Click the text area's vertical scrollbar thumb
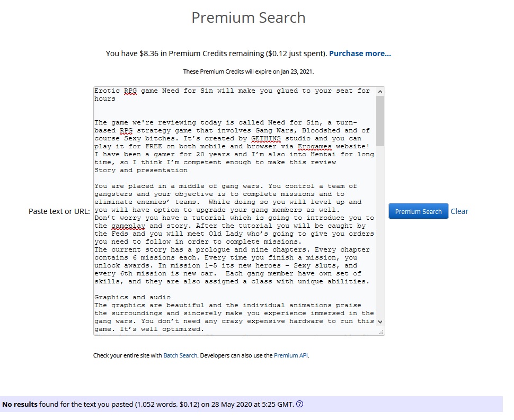514x420 pixels. 379,122
